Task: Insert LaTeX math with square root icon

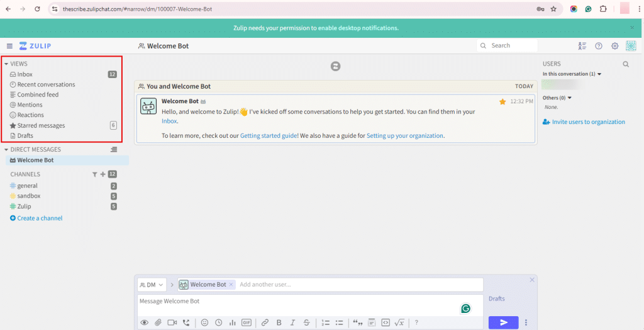Action: click(x=399, y=322)
